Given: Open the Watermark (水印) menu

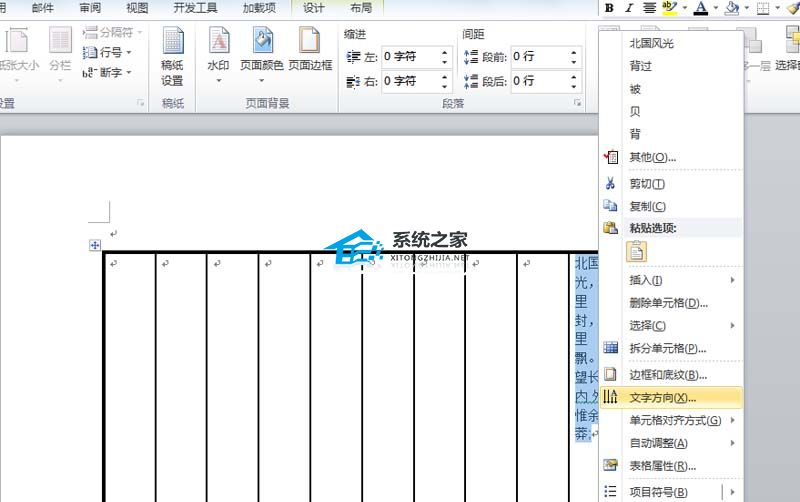Looking at the screenshot, I should pos(219,55).
